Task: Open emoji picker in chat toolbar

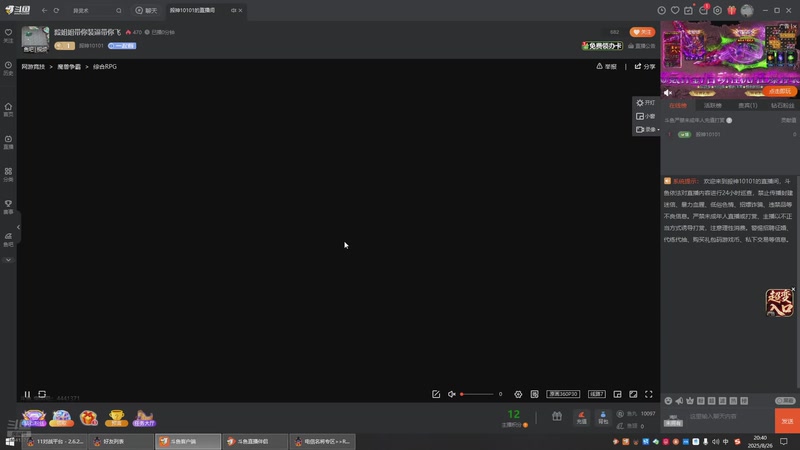Action: 668,401
